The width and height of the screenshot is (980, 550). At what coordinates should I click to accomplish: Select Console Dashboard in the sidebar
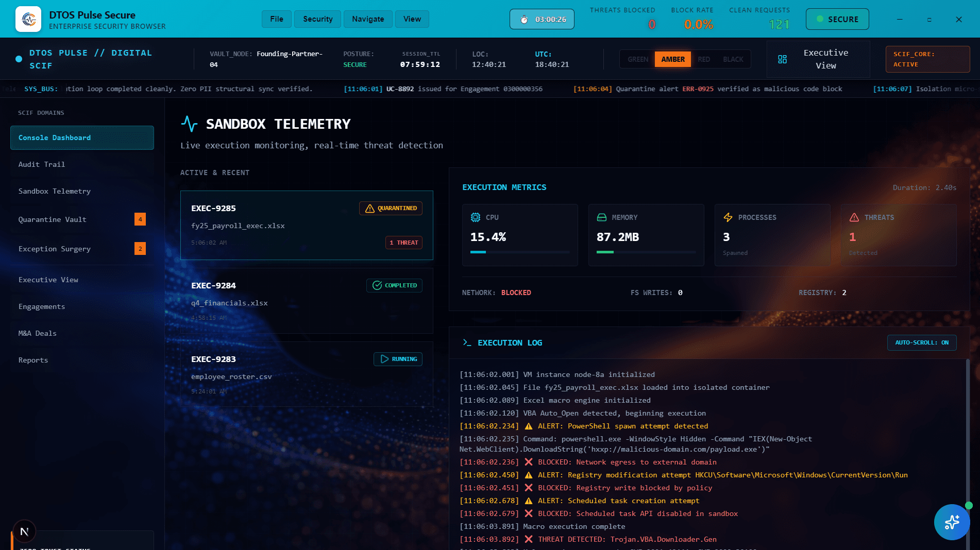pyautogui.click(x=82, y=137)
